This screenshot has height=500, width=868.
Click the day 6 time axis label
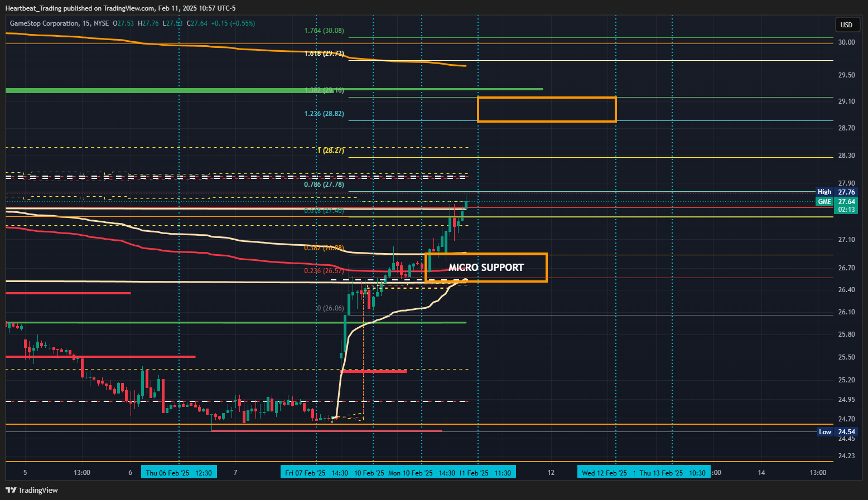(x=130, y=473)
